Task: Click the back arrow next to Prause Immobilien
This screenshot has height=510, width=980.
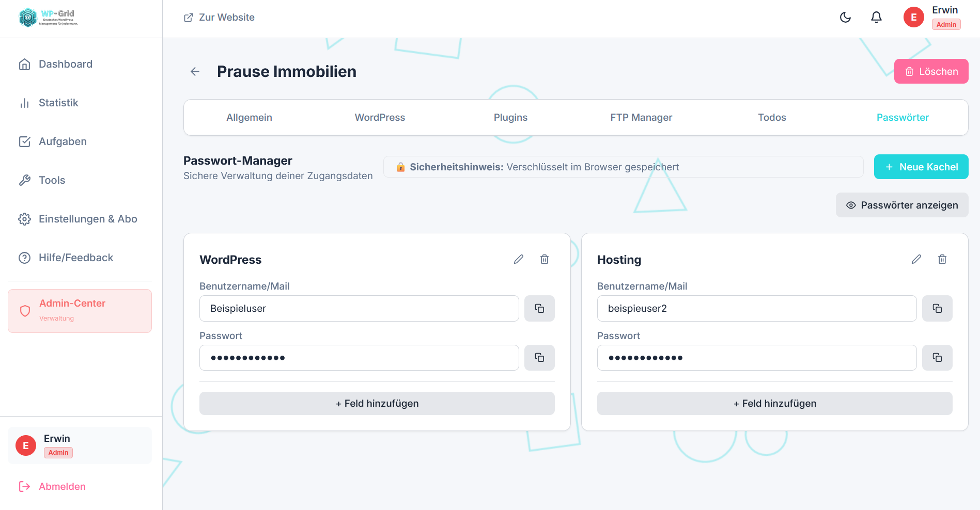Action: coord(194,71)
